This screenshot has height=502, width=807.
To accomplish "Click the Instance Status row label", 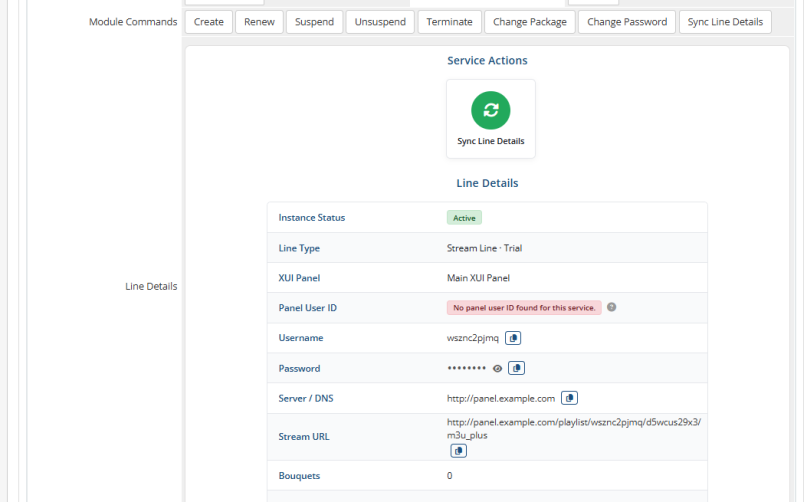I will tap(312, 218).
